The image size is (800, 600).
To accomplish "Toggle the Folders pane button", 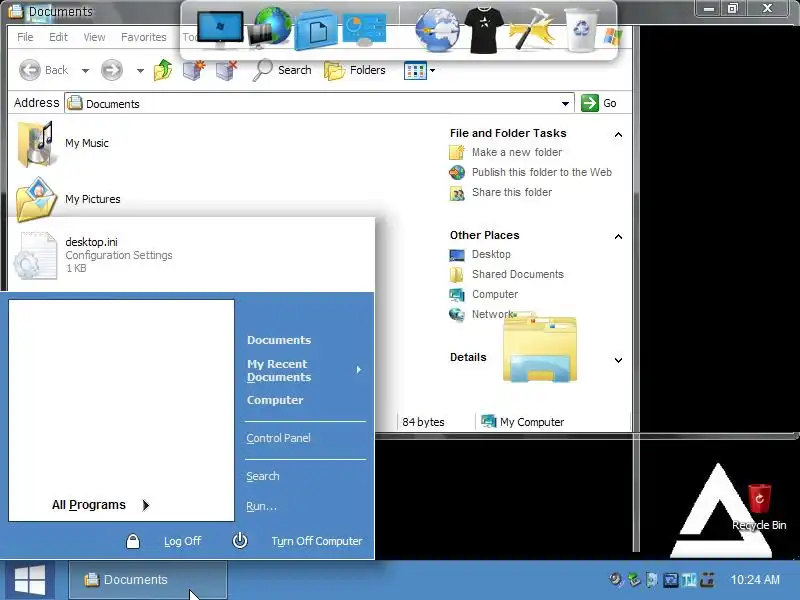I will click(355, 70).
